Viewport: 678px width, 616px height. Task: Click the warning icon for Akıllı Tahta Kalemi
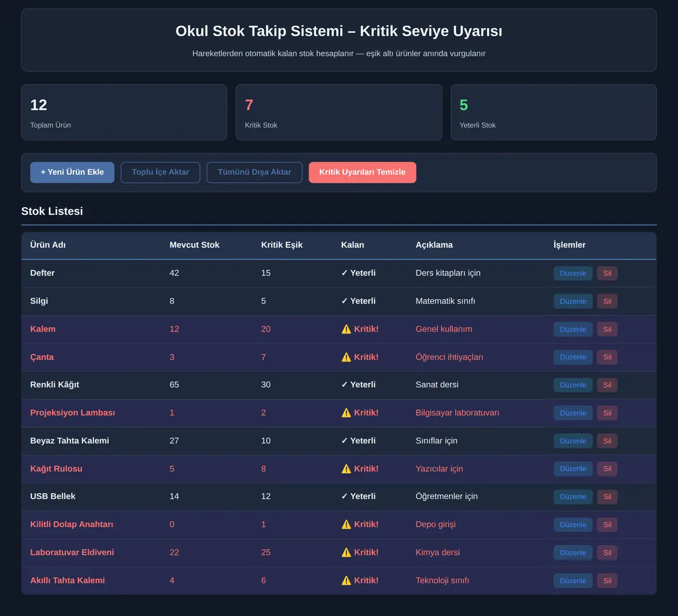346,580
